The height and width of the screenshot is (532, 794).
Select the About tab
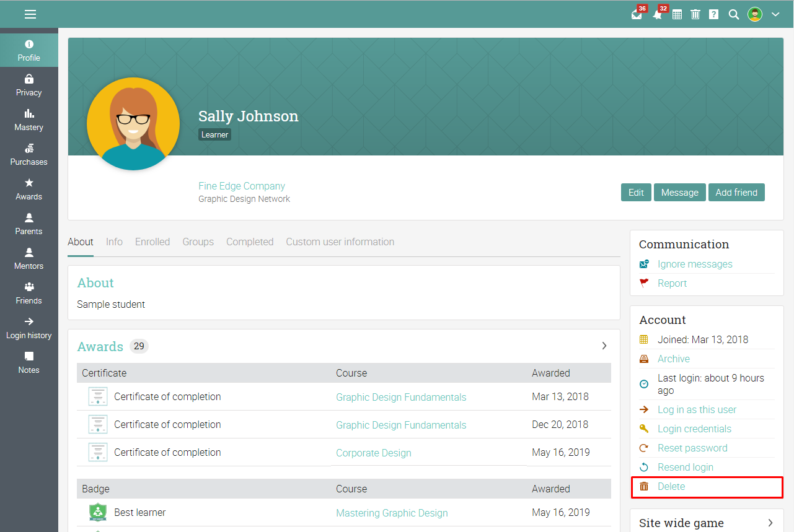[x=81, y=242]
